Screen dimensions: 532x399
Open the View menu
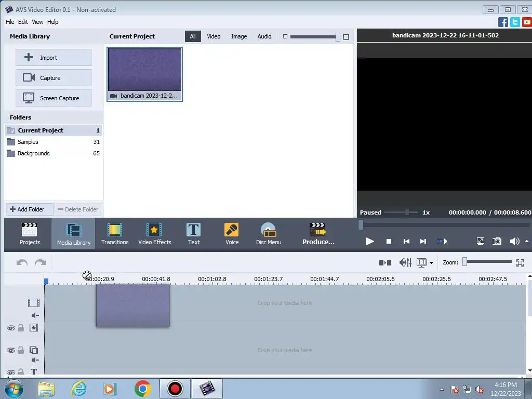click(x=37, y=22)
